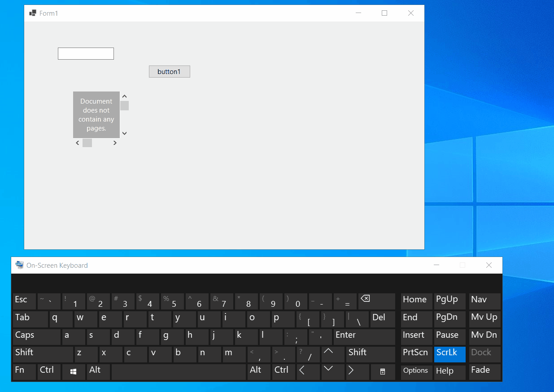Click the Mv Dn key
This screenshot has width=554, height=392.
485,337
